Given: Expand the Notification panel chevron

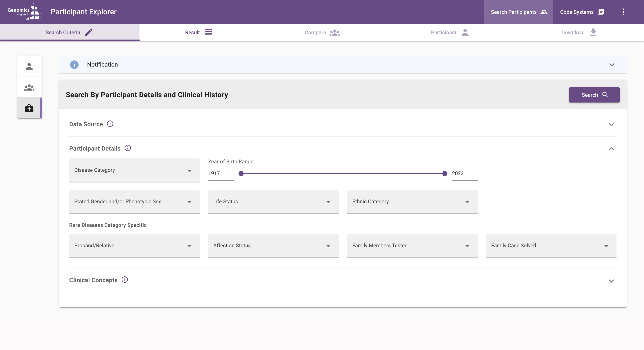Looking at the screenshot, I should (x=611, y=65).
